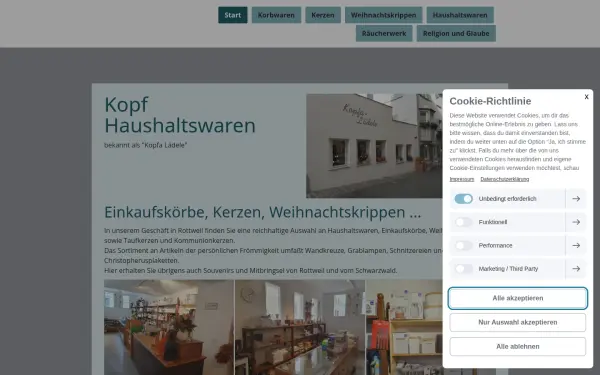Enable the Marketing / Third Party switch
Screen dimensions: 600x375
pyautogui.click(x=463, y=269)
